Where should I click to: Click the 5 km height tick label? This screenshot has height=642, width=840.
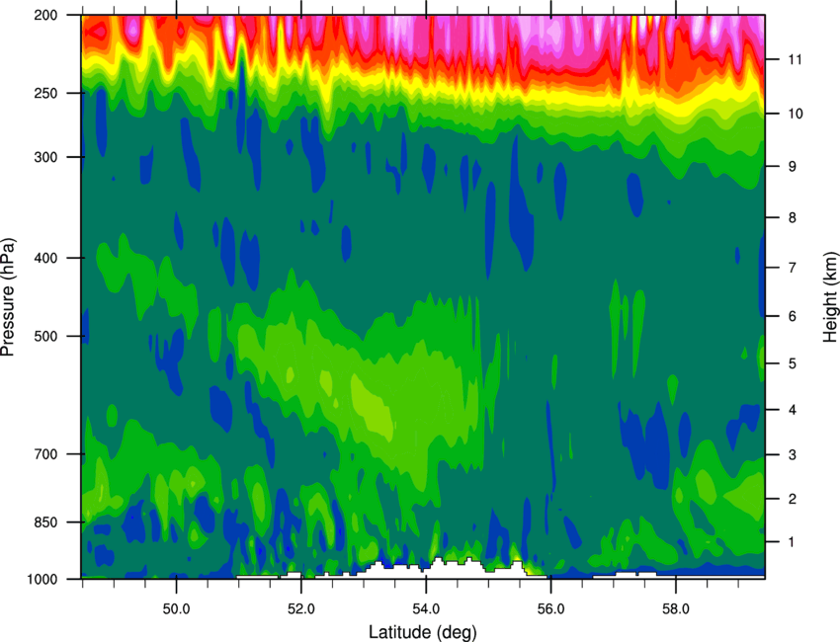793,363
